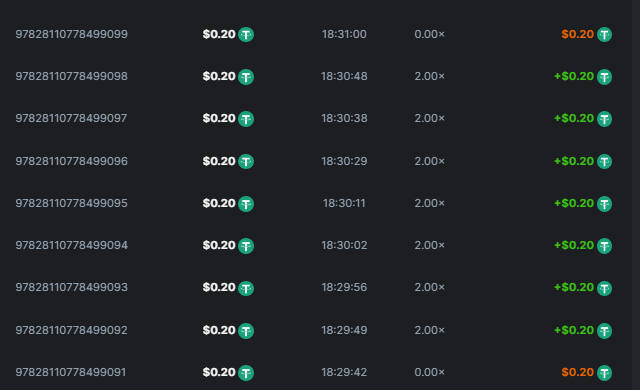Click Tether icon beside +$0.20 at 18:29:49

(604, 331)
